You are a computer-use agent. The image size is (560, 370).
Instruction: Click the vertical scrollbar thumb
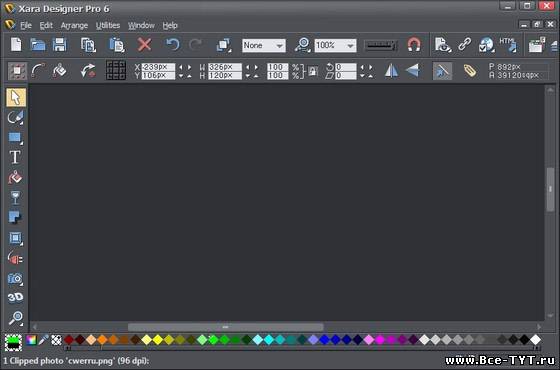550,189
